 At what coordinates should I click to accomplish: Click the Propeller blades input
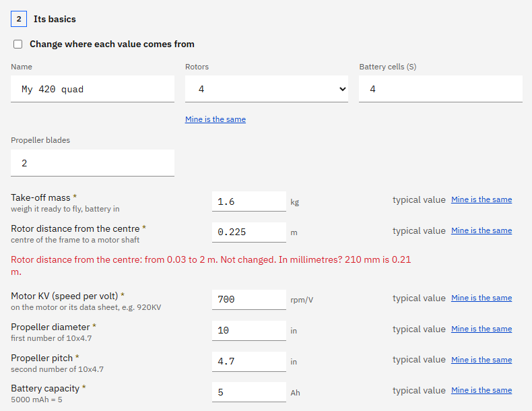93,163
